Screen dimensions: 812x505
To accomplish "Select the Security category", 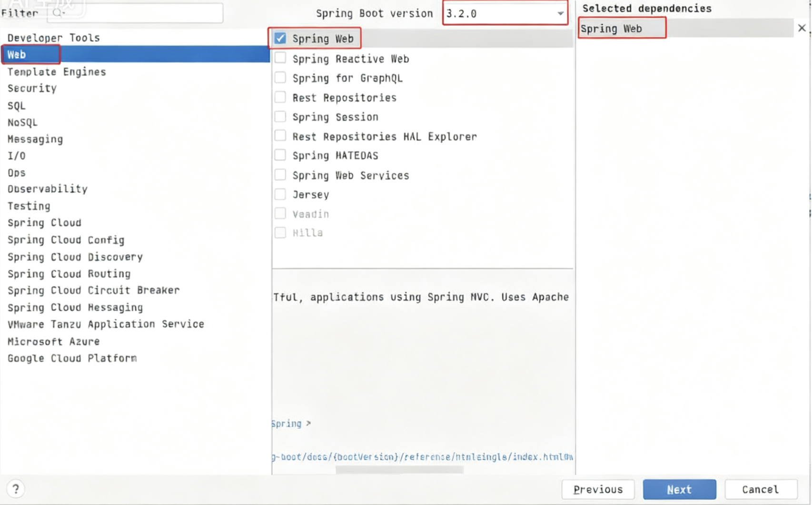I will 135,88.
